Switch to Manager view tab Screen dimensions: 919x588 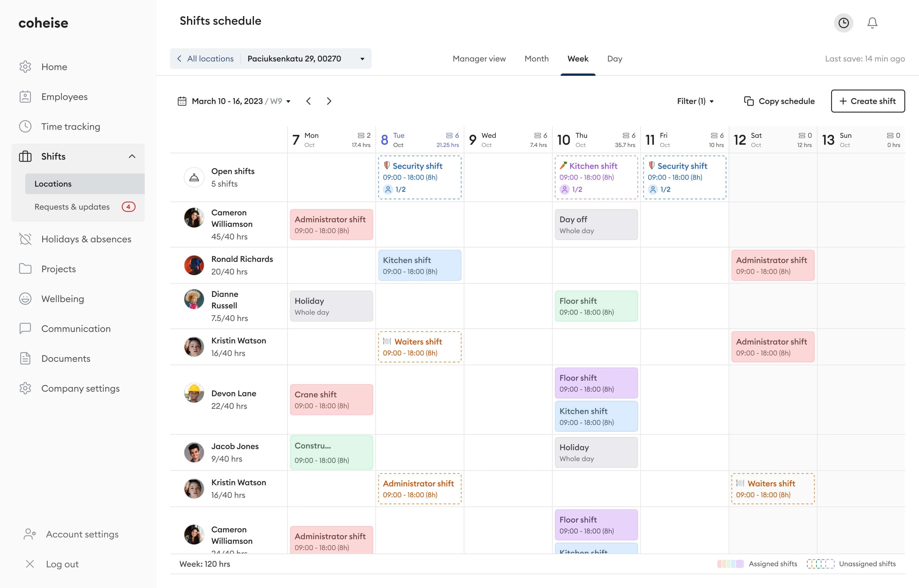[x=479, y=59]
